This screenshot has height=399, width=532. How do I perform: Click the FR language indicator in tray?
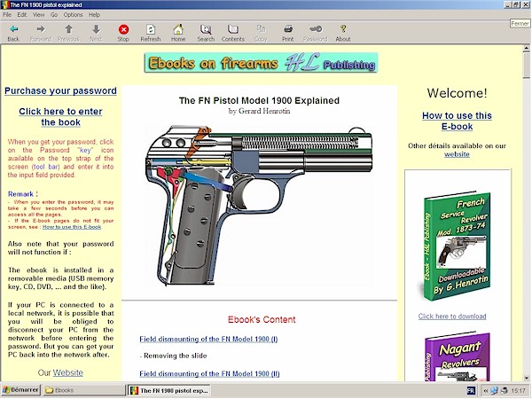coord(471,390)
